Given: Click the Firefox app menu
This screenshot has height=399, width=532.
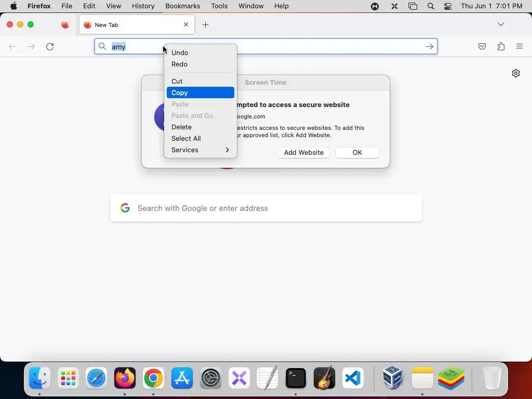Looking at the screenshot, I should (39, 6).
